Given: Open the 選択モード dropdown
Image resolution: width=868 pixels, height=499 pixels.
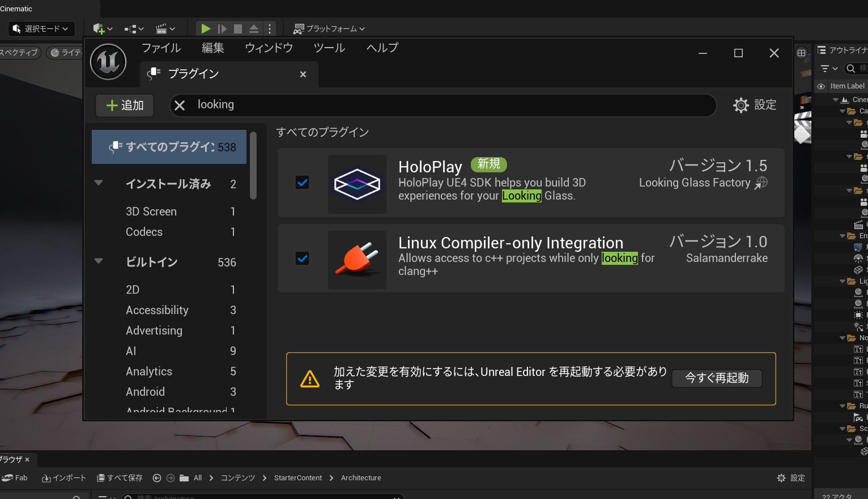Looking at the screenshot, I should click(41, 28).
